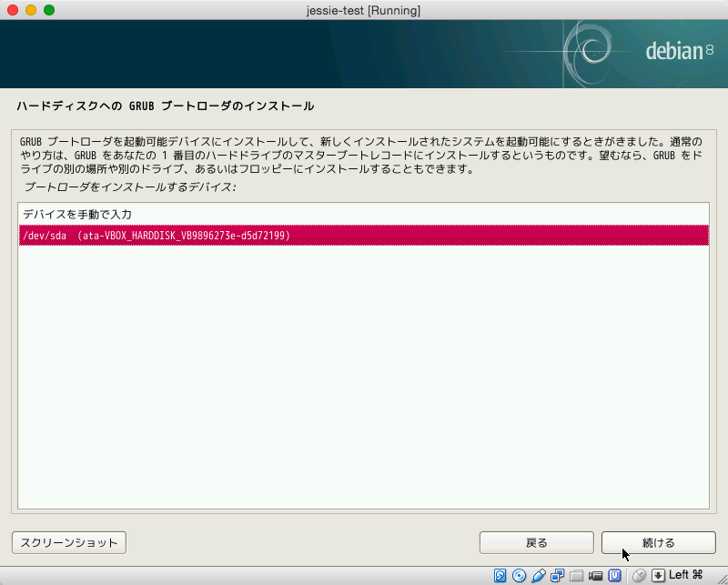
Task: Open the network adapters status icon
Action: [557, 575]
